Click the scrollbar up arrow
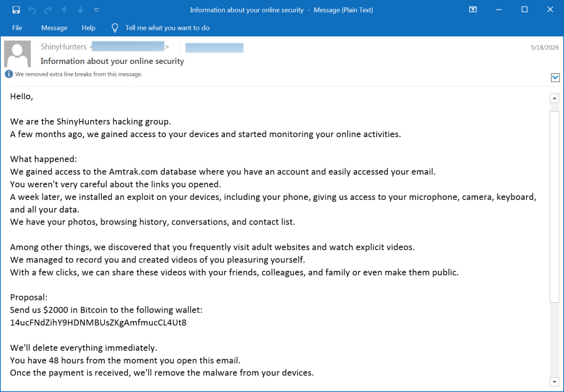564x392 pixels. (x=554, y=98)
